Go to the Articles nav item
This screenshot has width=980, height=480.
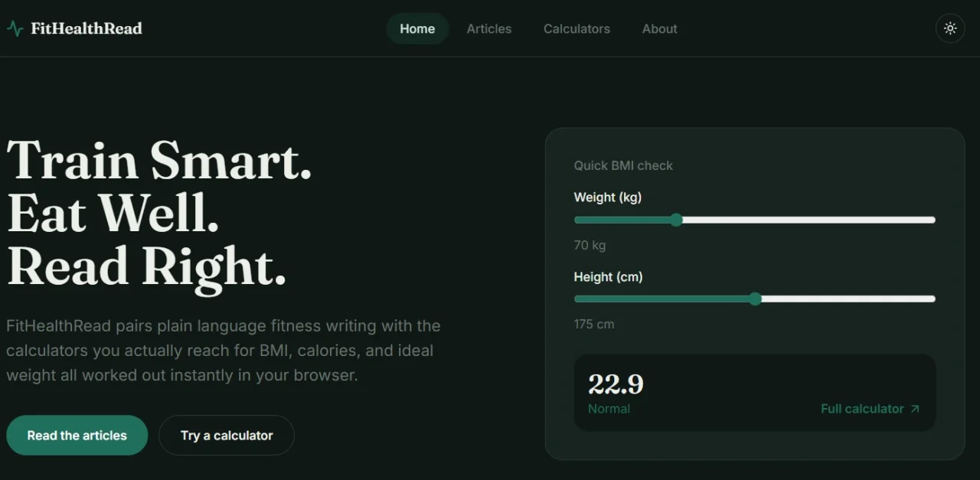click(489, 28)
